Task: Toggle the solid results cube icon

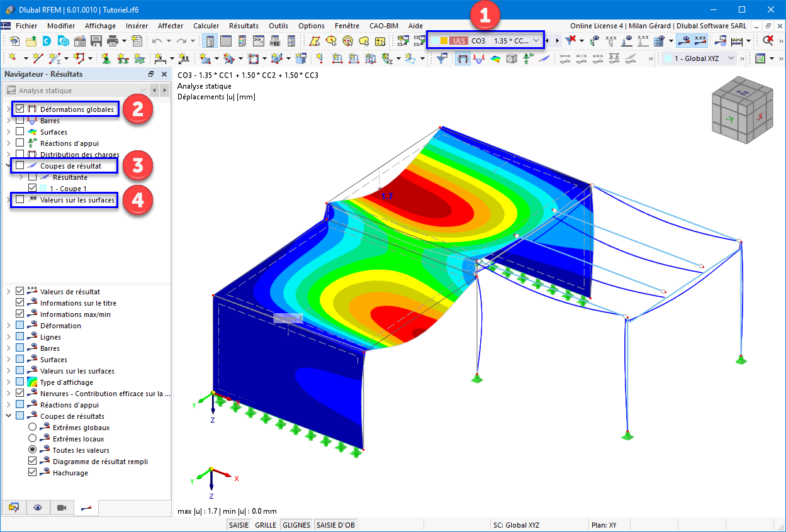Action: pyautogui.click(x=512, y=58)
